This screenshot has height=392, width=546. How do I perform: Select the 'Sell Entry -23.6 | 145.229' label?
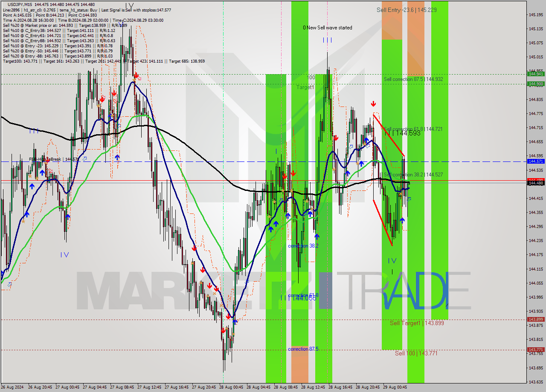coord(407,10)
